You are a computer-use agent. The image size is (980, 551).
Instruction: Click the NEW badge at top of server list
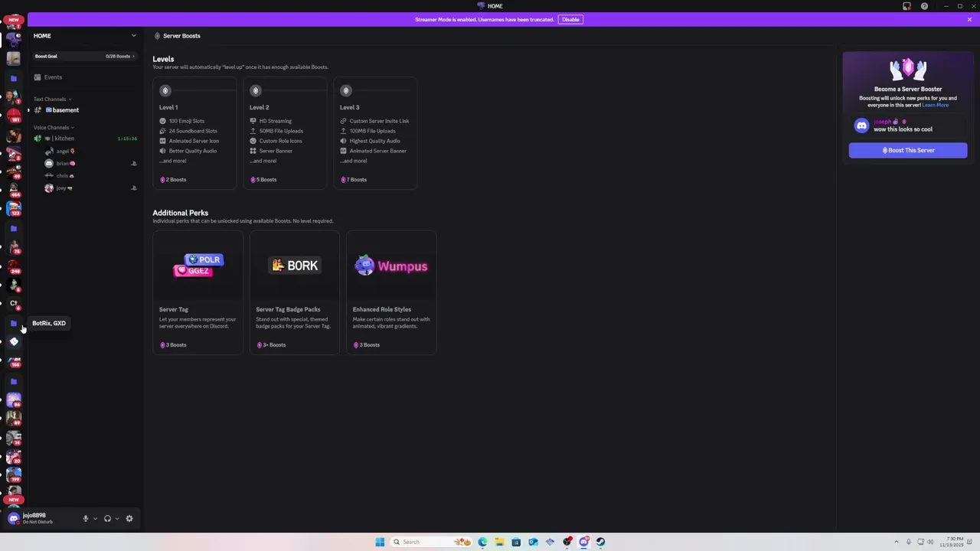point(14,20)
